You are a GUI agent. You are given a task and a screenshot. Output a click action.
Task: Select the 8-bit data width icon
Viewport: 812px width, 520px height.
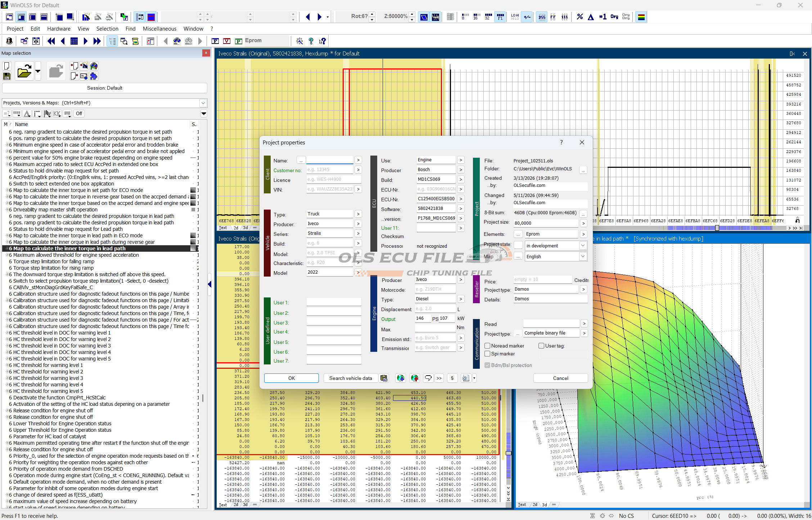pyautogui.click(x=465, y=17)
